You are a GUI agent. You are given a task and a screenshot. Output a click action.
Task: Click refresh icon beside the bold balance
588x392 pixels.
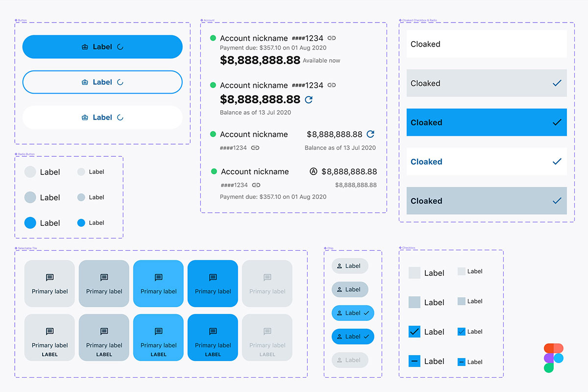(x=309, y=99)
